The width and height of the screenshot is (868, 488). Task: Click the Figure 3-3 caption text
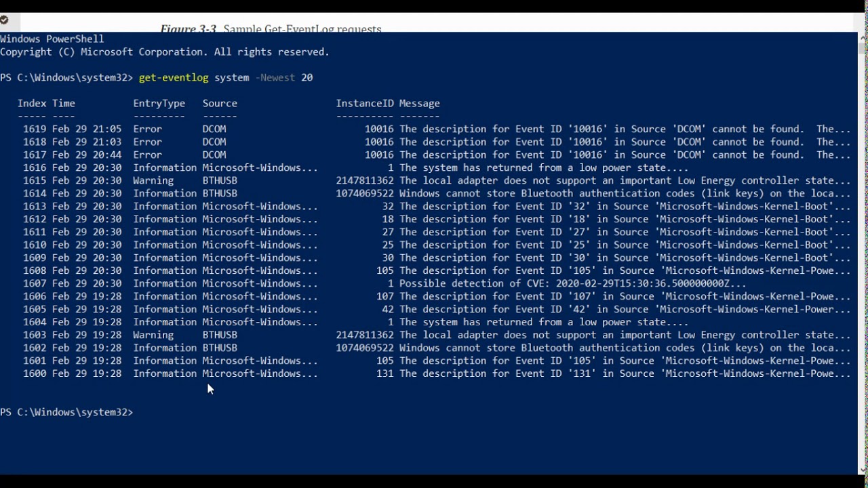coord(271,28)
